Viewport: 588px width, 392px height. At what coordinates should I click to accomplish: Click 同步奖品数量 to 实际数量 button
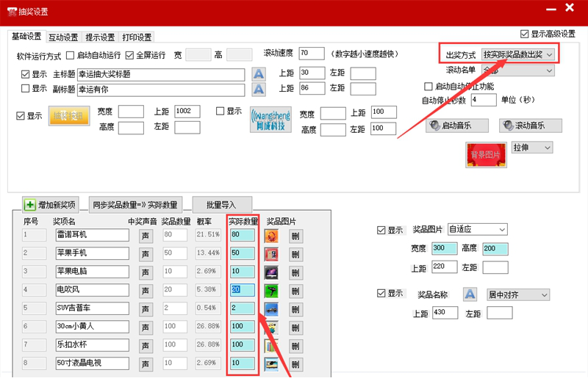tap(135, 205)
